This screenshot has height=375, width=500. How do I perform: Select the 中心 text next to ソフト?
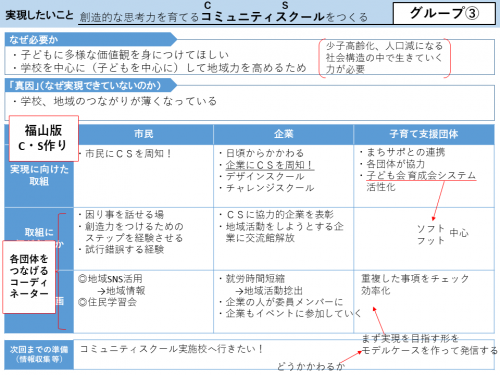[x=459, y=232]
